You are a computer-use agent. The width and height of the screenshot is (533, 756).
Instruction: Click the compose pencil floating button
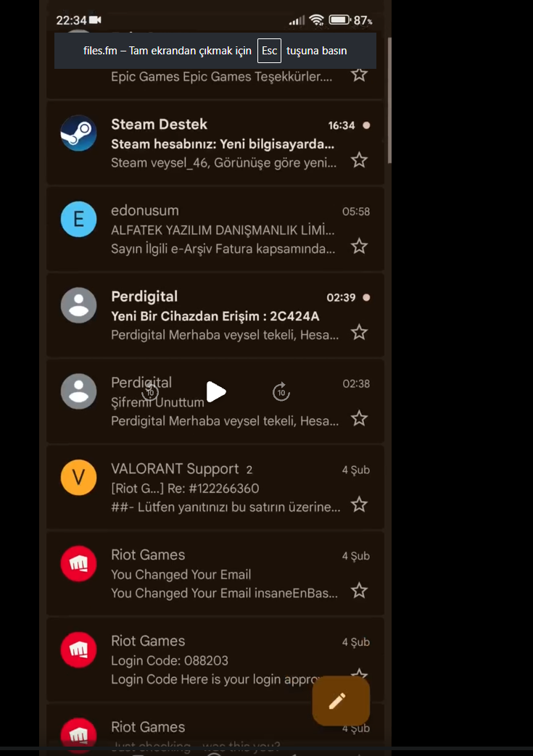click(x=341, y=701)
